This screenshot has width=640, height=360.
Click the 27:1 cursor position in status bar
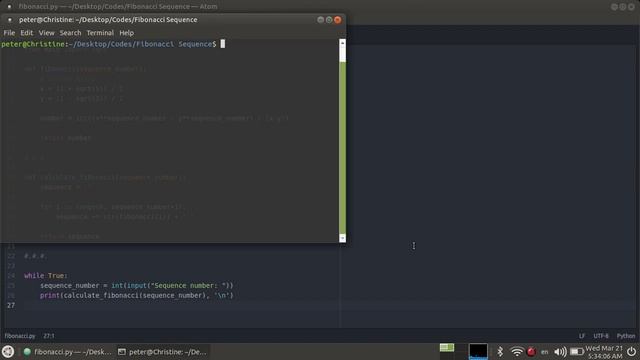(49, 336)
